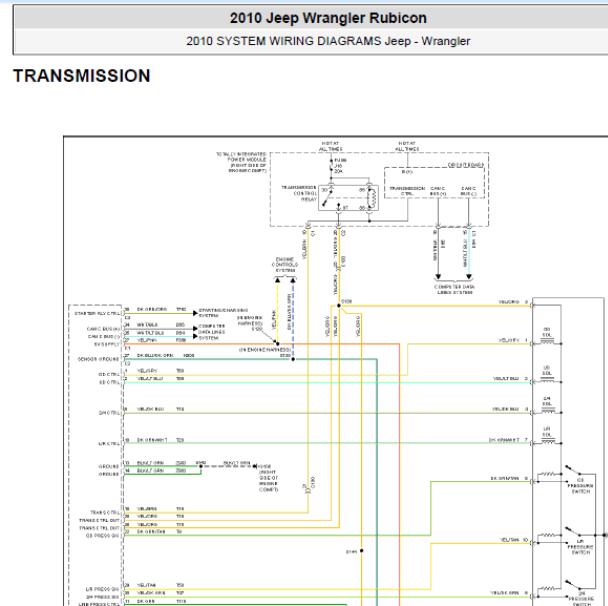Click the 'OD PRESSURE SWITCH' label
This screenshot has width=608, height=606.
tap(580, 485)
